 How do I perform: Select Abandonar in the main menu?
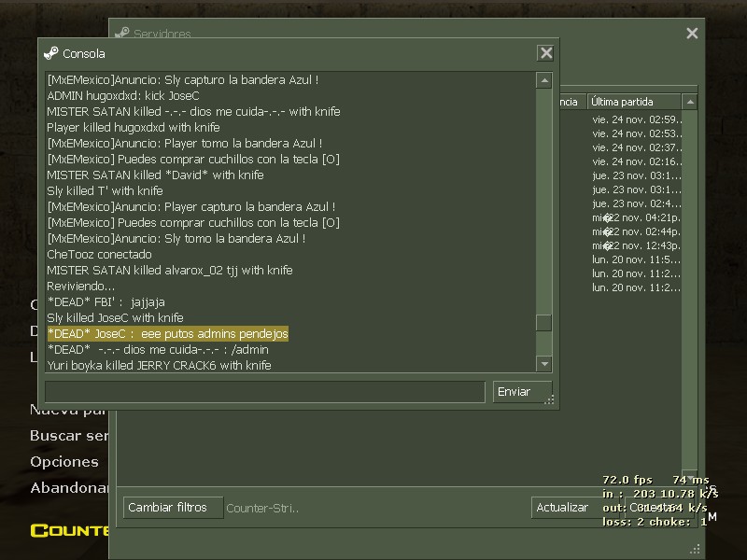pos(69,488)
